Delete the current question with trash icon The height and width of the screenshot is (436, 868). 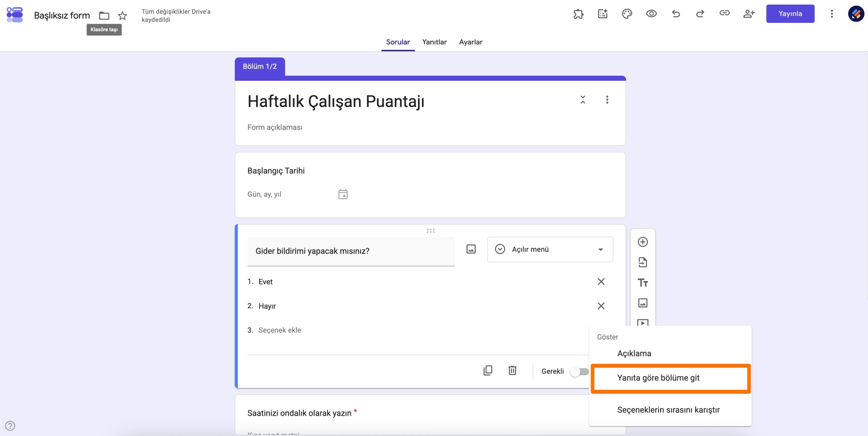tap(512, 371)
